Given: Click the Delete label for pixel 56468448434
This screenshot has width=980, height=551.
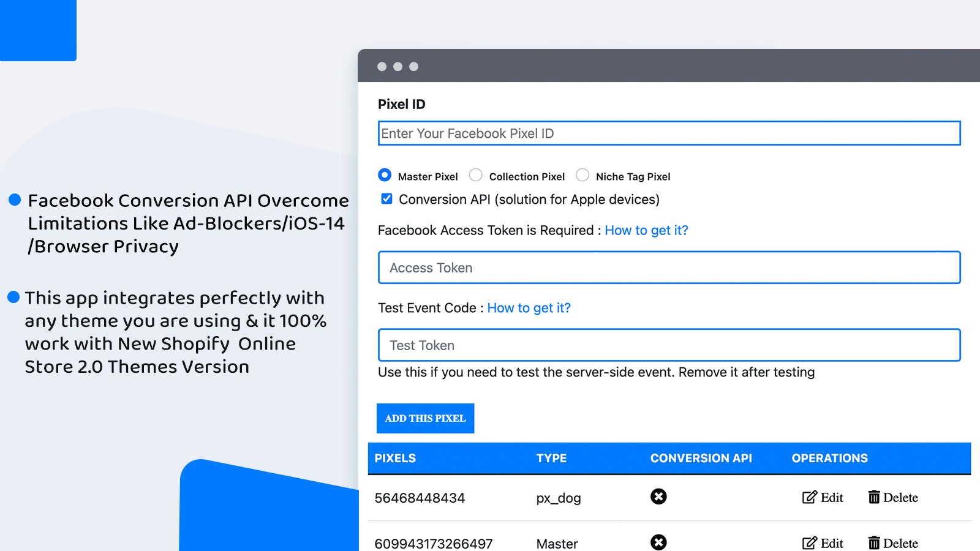Looking at the screenshot, I should click(x=900, y=498).
